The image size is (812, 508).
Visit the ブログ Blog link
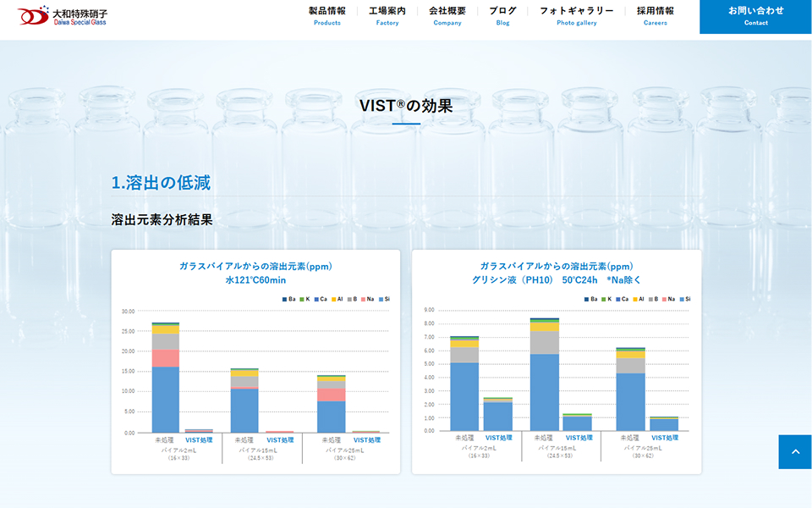pos(502,15)
